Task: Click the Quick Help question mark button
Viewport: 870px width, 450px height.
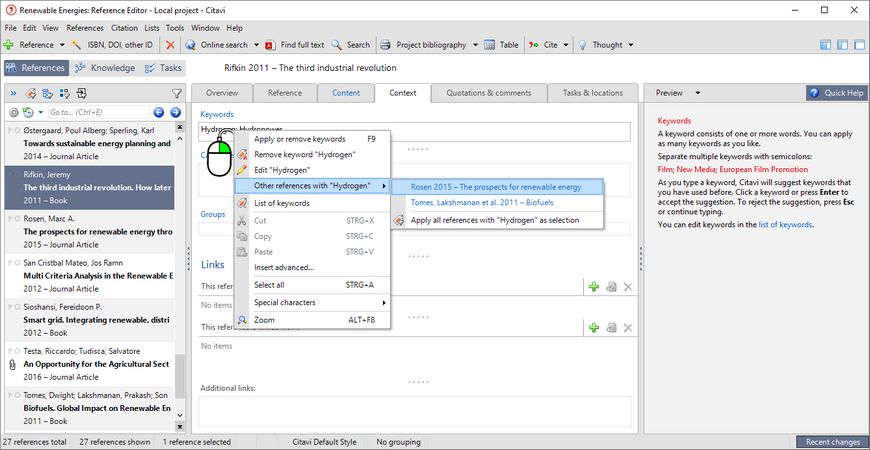Action: pos(837,93)
